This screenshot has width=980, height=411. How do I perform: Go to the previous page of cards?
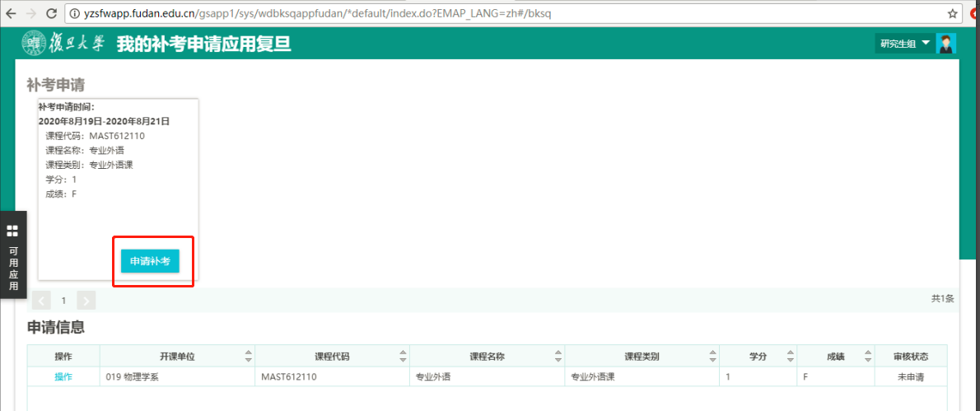click(41, 301)
